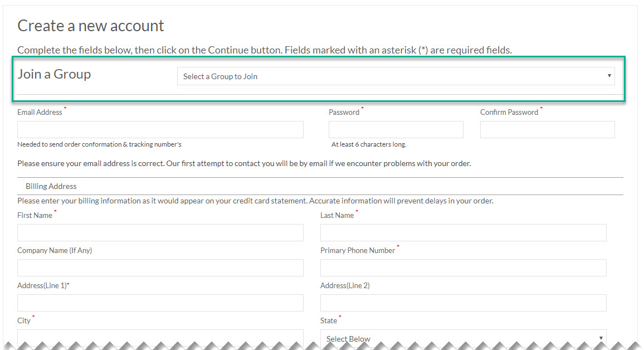
Task: Expand the State Select Below dropdown
Action: (x=462, y=338)
